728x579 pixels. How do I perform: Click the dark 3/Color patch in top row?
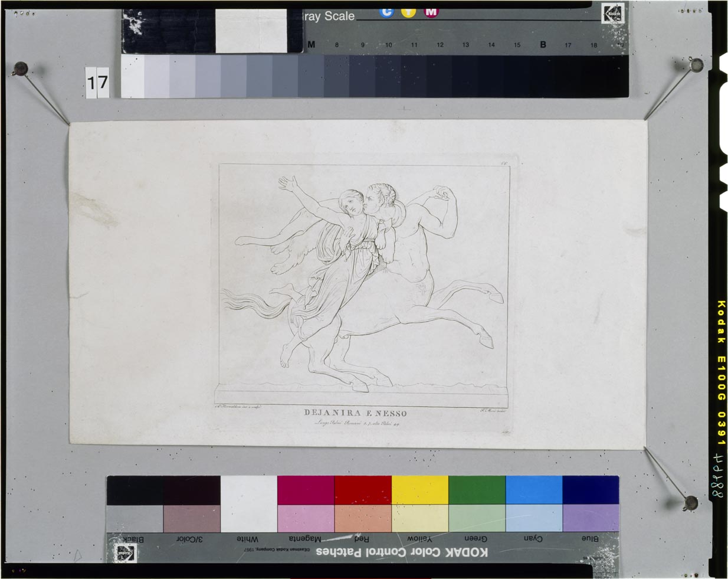pyautogui.click(x=192, y=490)
